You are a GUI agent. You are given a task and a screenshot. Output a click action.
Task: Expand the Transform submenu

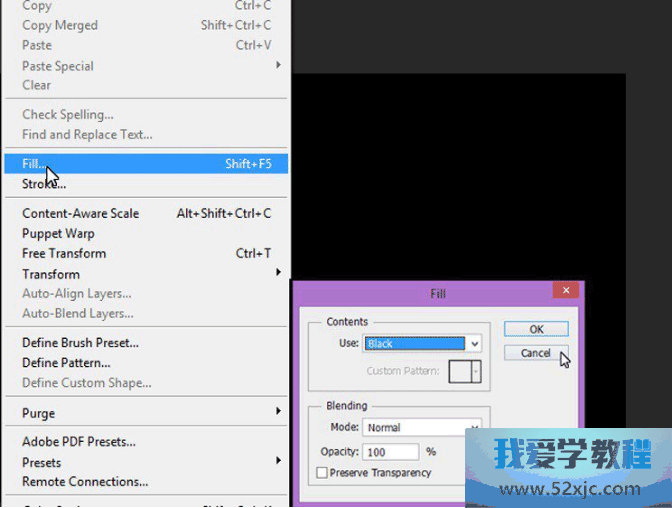[x=51, y=274]
